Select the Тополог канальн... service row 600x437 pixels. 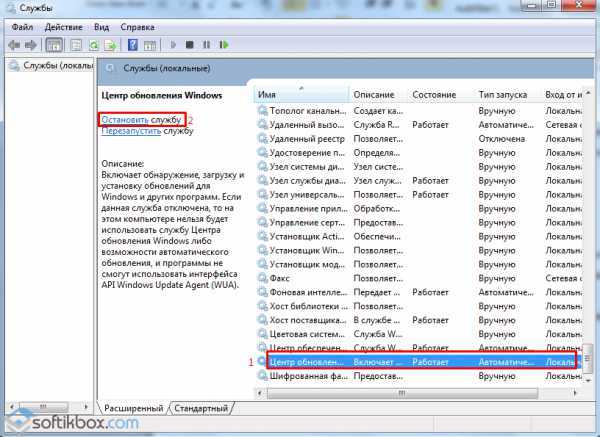point(420,111)
